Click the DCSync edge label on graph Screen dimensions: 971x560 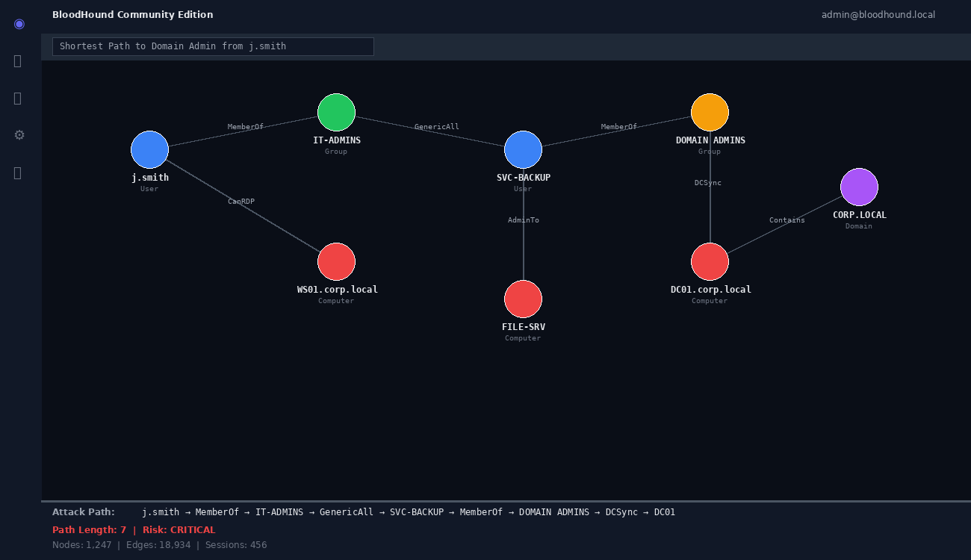click(x=708, y=183)
